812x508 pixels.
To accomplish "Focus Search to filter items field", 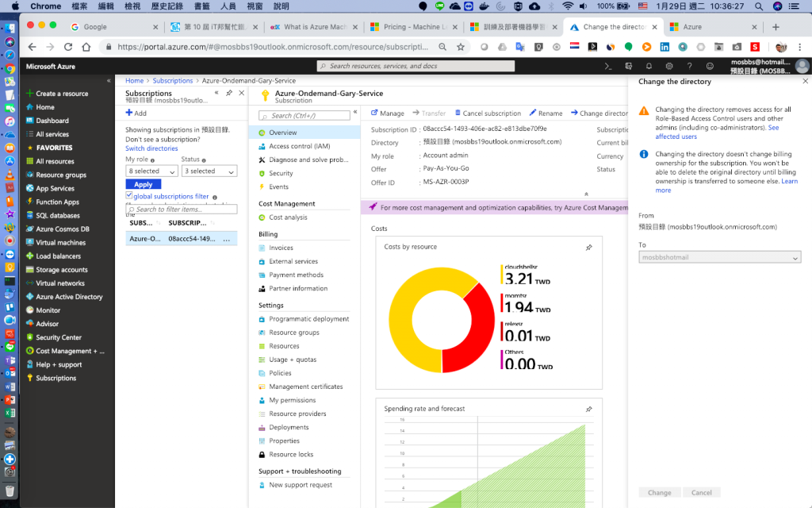I will 182,209.
